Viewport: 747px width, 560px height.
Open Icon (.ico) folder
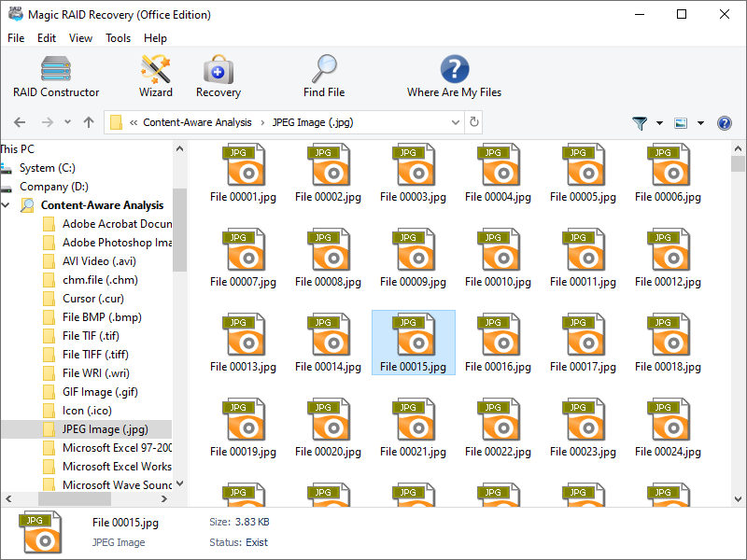tap(78, 411)
